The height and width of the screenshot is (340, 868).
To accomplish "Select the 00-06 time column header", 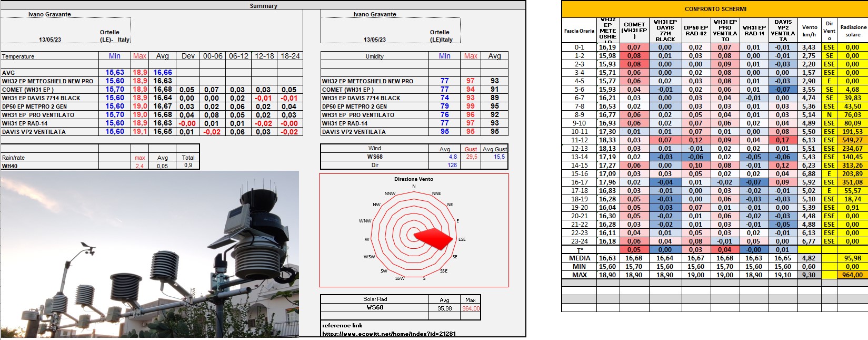I will [x=213, y=56].
